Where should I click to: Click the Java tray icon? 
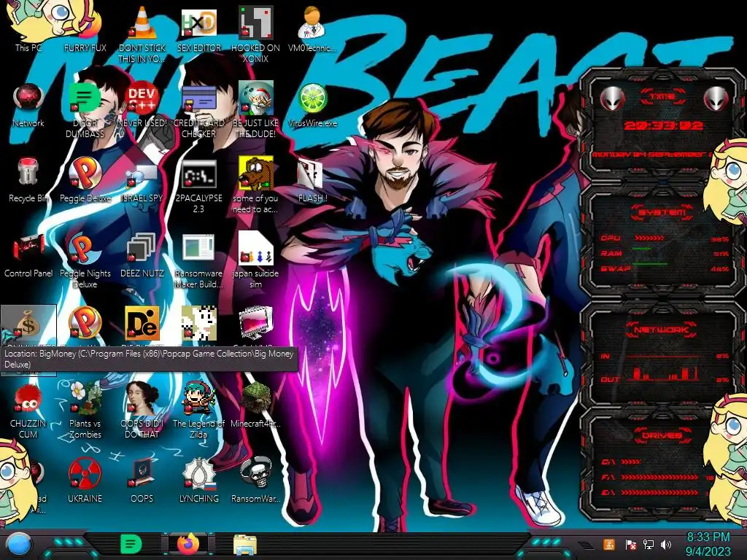pyautogui.click(x=609, y=544)
